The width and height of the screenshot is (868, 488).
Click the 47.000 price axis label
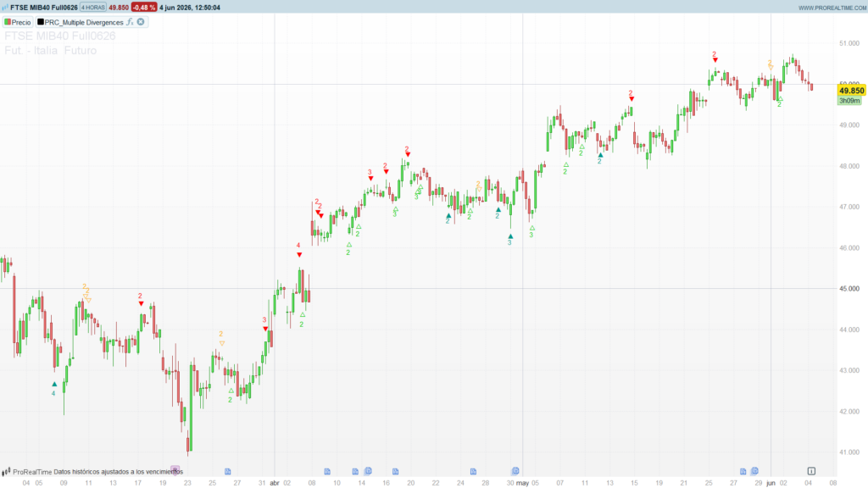[849, 208]
